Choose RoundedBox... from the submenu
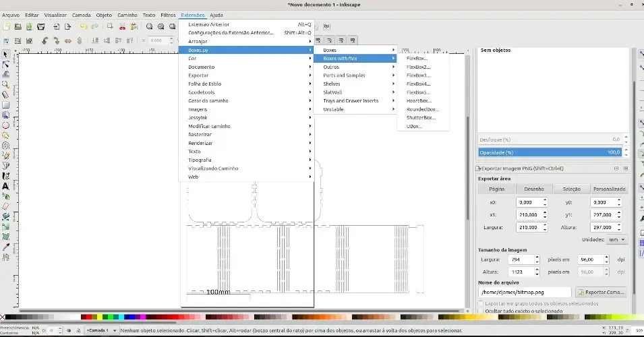The height and width of the screenshot is (337, 644). point(423,109)
